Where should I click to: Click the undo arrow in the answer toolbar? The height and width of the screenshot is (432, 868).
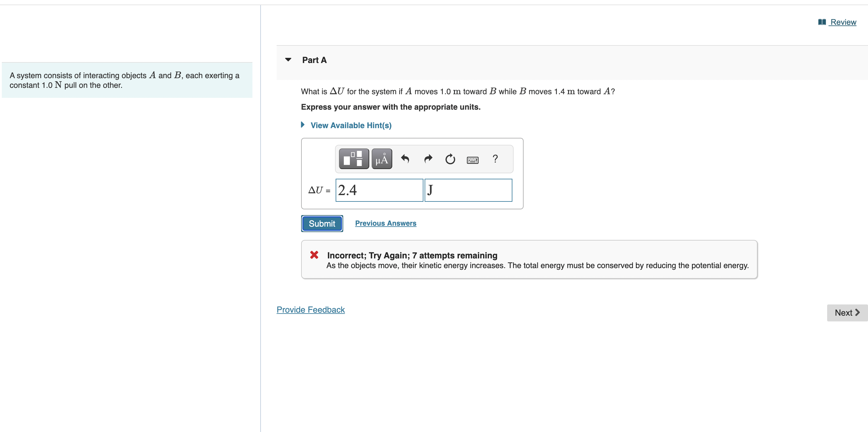[x=405, y=158]
